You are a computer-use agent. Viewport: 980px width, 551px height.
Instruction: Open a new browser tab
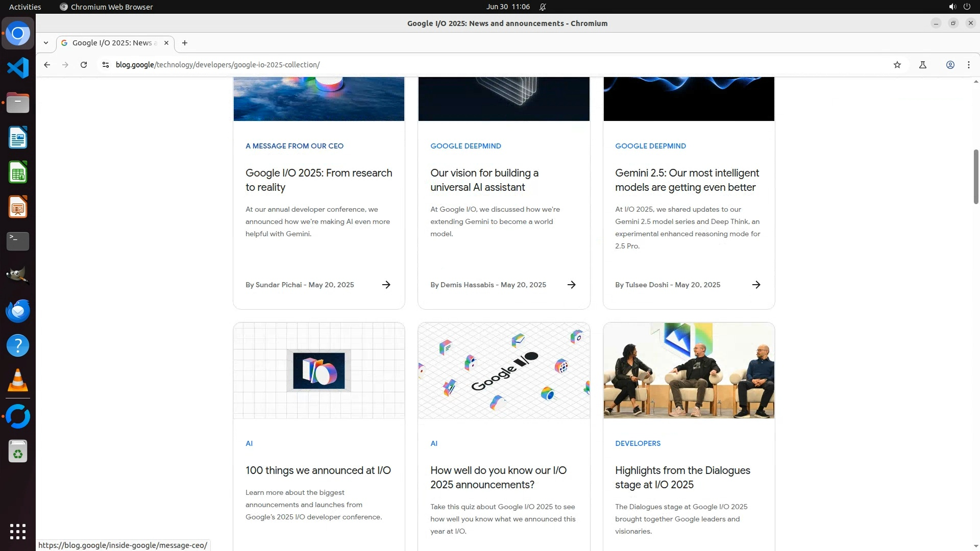point(185,43)
